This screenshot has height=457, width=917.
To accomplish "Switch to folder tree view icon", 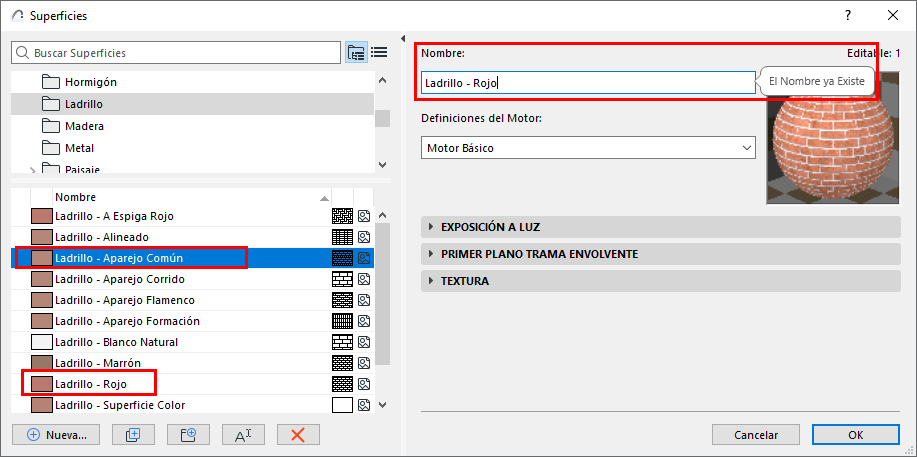I will coord(356,52).
